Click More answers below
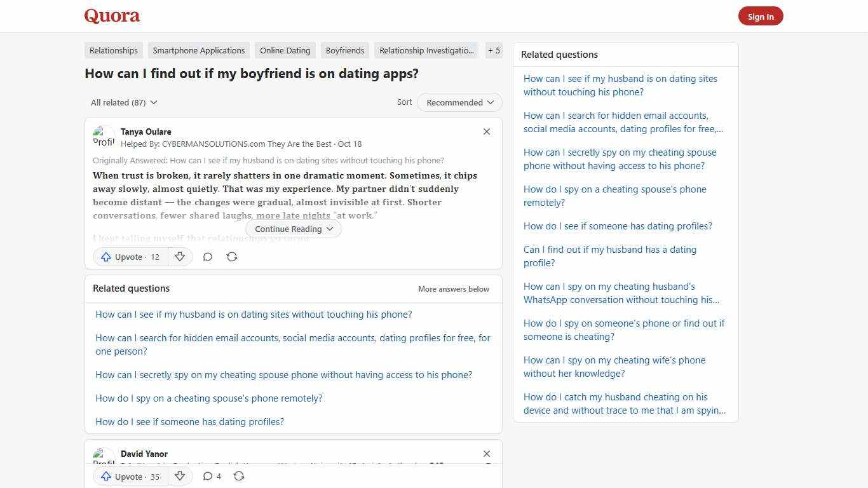 453,288
